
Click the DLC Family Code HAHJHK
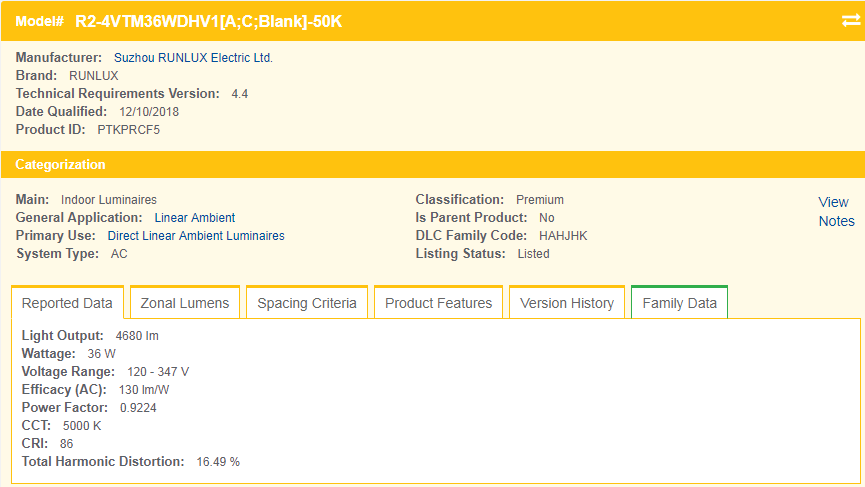pos(563,236)
